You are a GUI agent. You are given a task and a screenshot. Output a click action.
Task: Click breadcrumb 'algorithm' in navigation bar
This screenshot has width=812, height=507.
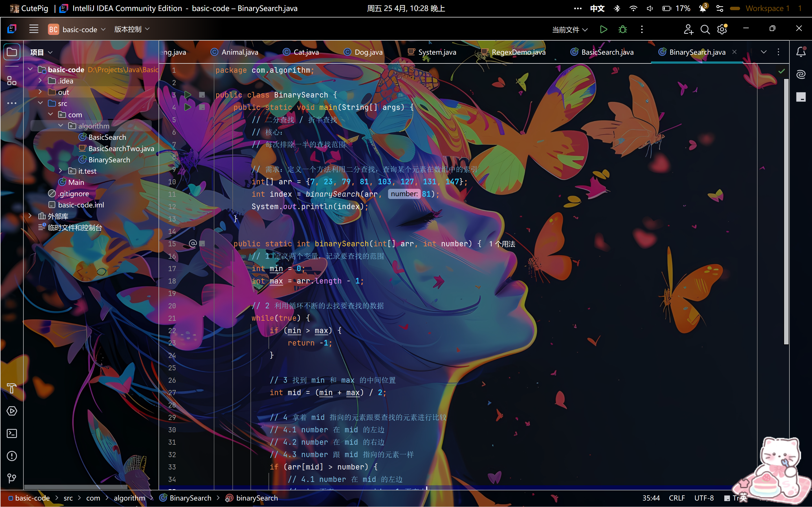click(x=129, y=498)
